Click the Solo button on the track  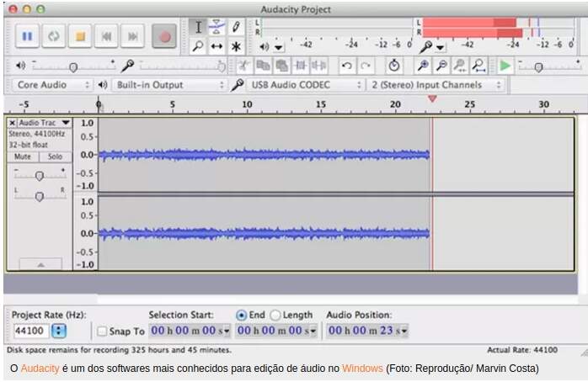[x=55, y=157]
